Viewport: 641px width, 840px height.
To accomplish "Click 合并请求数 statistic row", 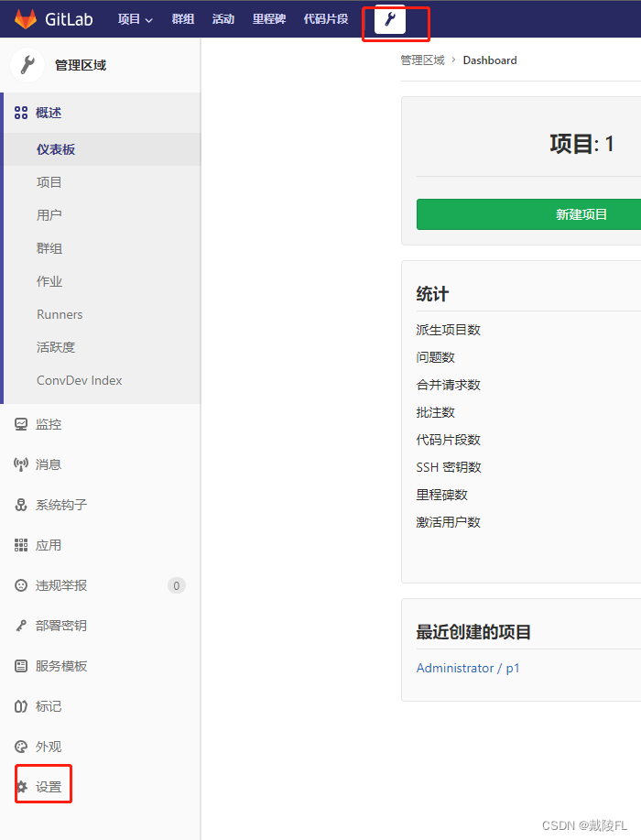I will click(x=448, y=385).
